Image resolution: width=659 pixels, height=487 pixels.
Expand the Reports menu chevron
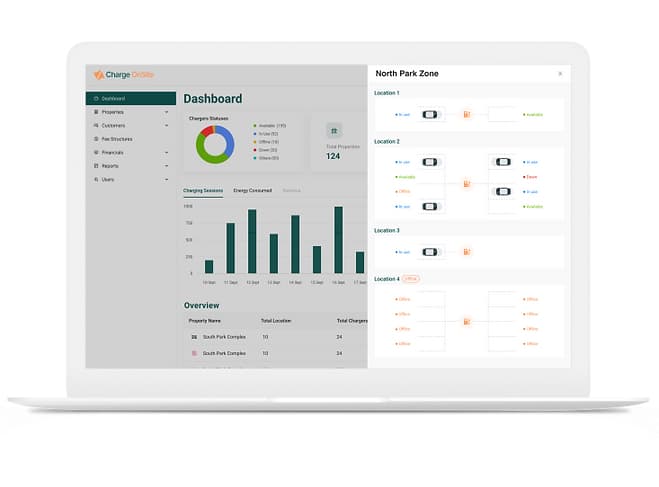[x=167, y=166]
